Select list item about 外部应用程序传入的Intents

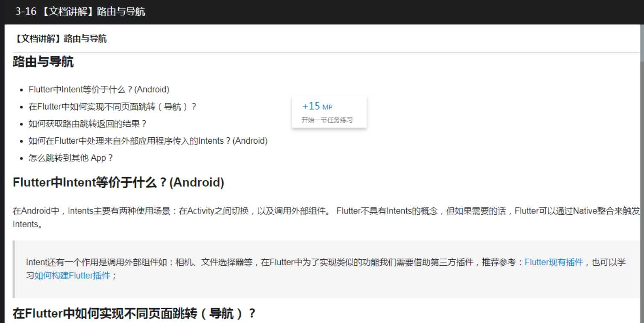(148, 141)
